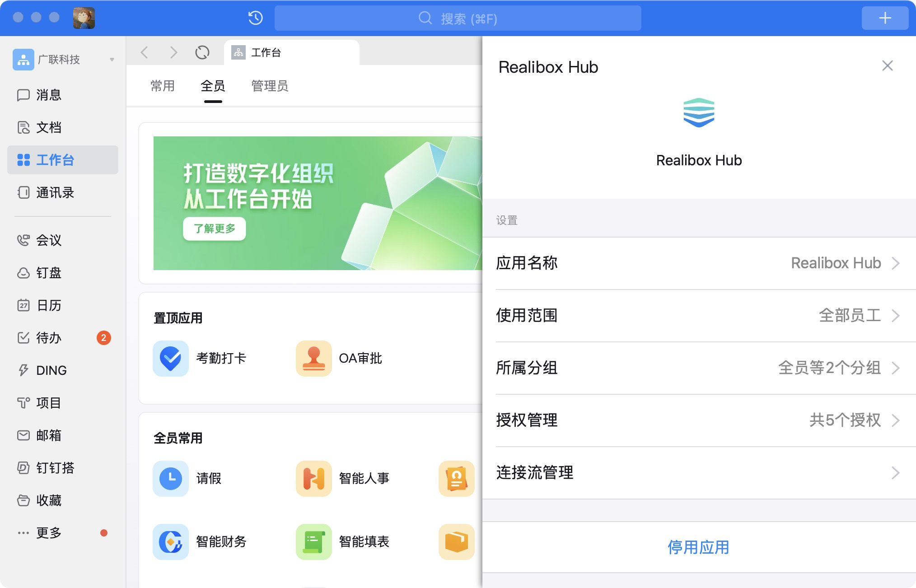Screen dimensions: 916x588
Task: Switch to the 全员 tab
Action: [213, 86]
